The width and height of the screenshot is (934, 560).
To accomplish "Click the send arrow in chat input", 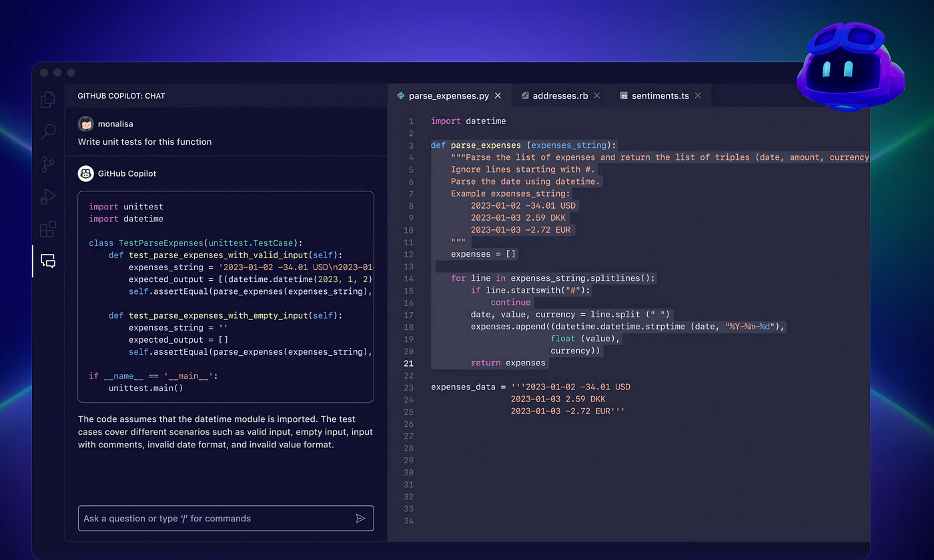I will (360, 518).
